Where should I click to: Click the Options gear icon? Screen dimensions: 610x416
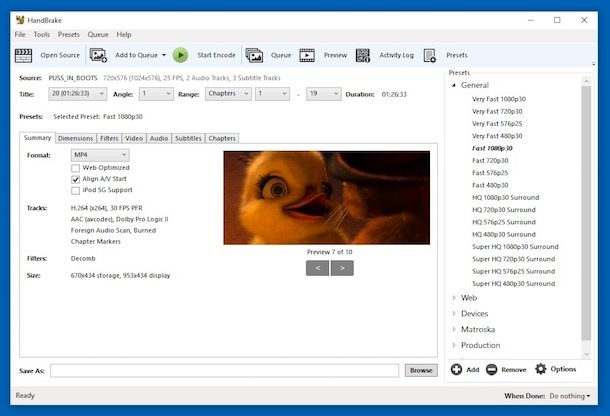pyautogui.click(x=540, y=369)
